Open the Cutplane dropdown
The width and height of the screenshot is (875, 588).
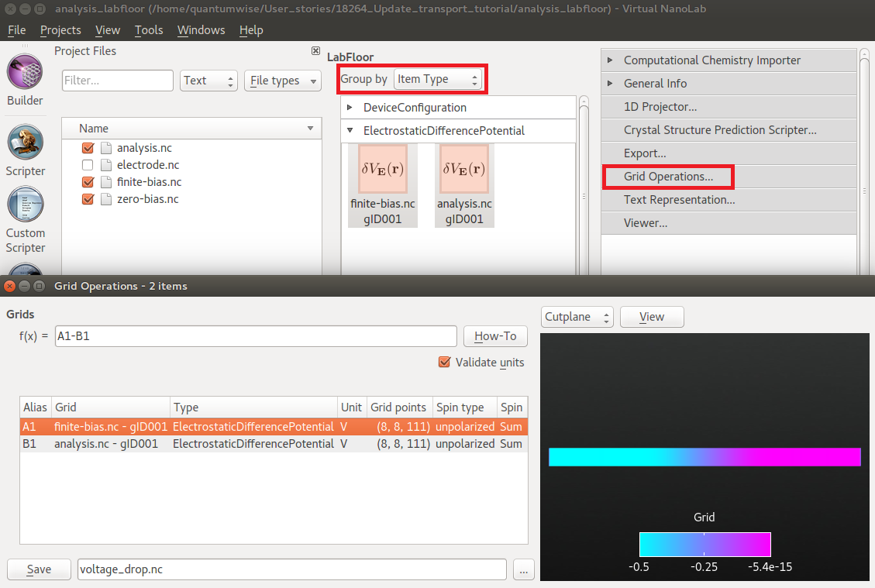(x=577, y=317)
